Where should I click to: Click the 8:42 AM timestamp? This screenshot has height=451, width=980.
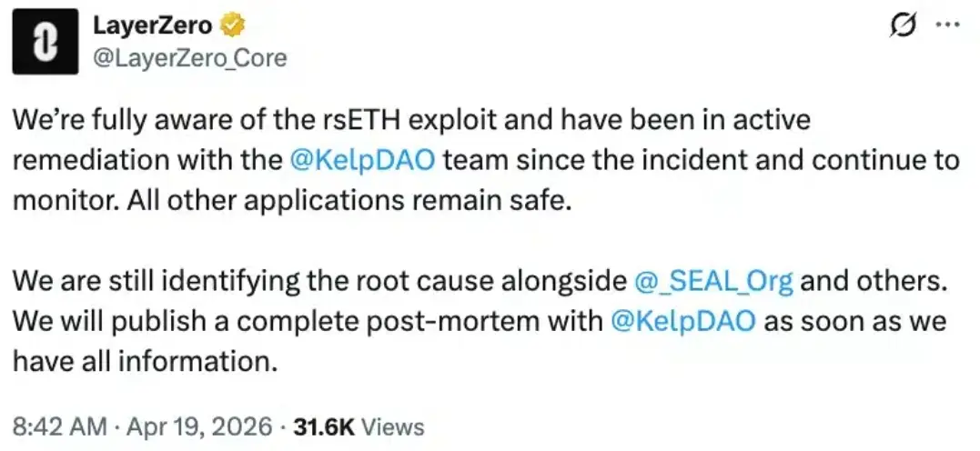59,427
